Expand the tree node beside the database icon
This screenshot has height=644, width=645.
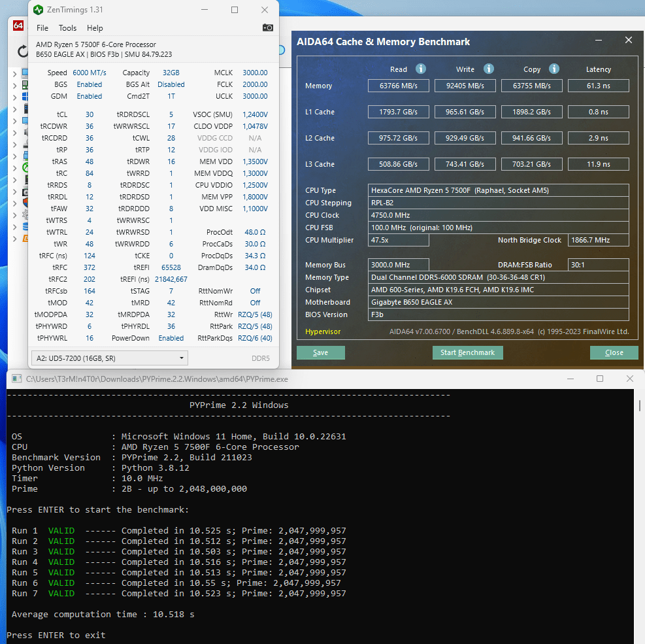pos(15,227)
